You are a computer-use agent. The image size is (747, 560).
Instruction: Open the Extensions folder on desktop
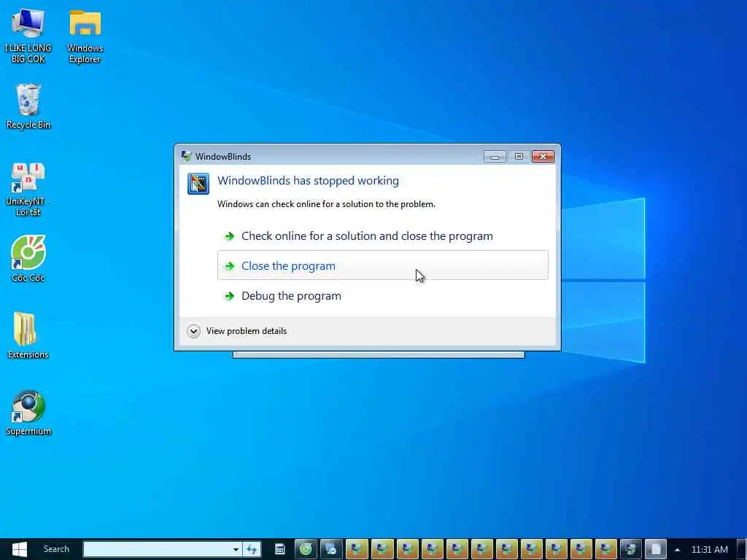(x=28, y=335)
